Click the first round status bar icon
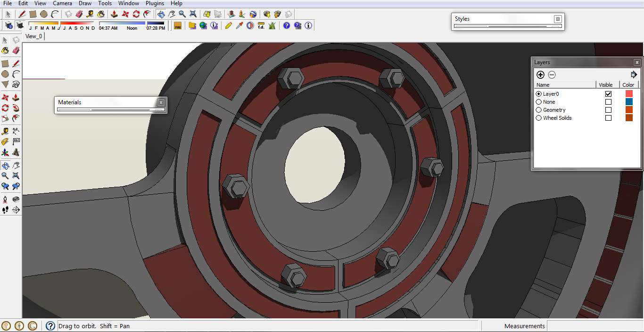 click(6, 325)
